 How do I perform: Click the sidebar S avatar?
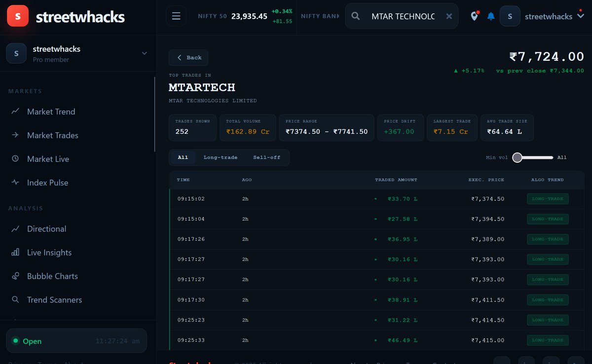[16, 53]
